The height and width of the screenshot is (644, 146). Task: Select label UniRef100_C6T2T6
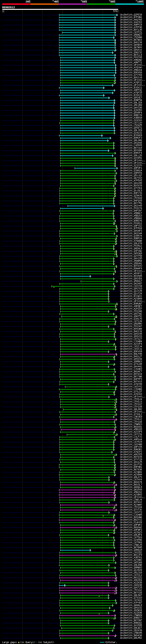tap(131, 435)
